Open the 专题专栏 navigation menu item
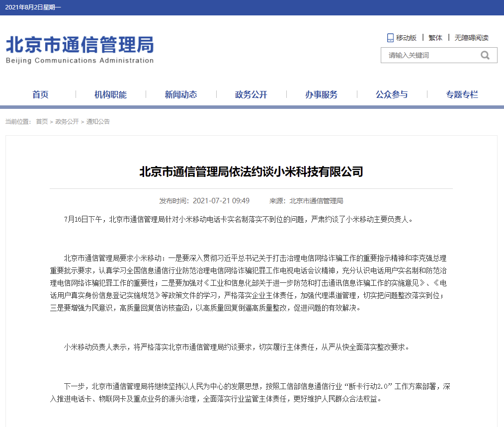The image size is (504, 427). pos(462,94)
